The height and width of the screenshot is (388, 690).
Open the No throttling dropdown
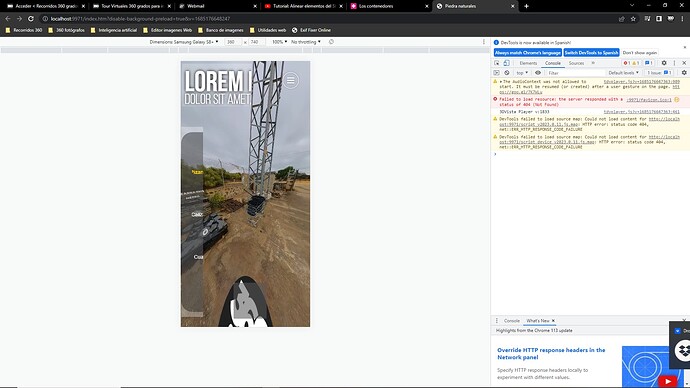306,42
